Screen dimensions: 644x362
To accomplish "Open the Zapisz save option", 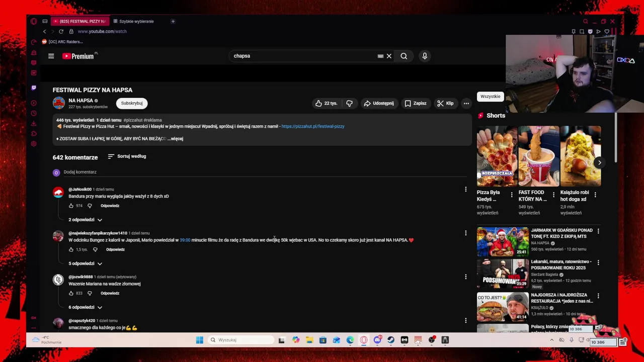I will [x=416, y=103].
